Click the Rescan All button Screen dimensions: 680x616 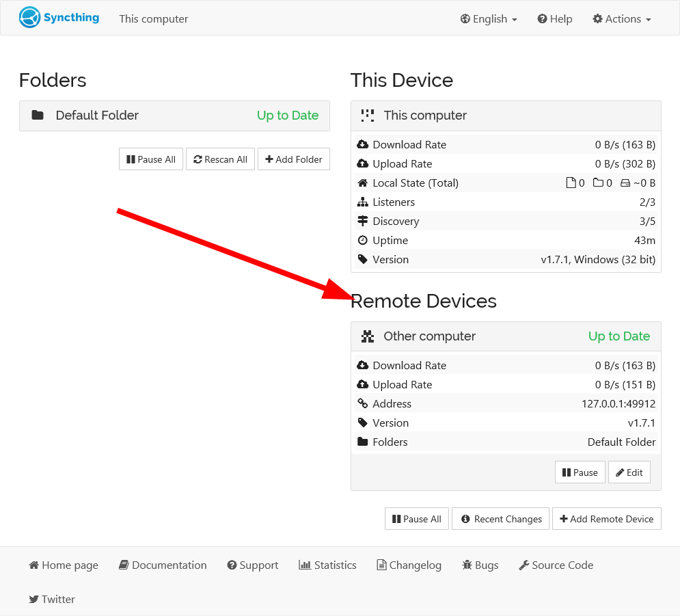pos(220,159)
